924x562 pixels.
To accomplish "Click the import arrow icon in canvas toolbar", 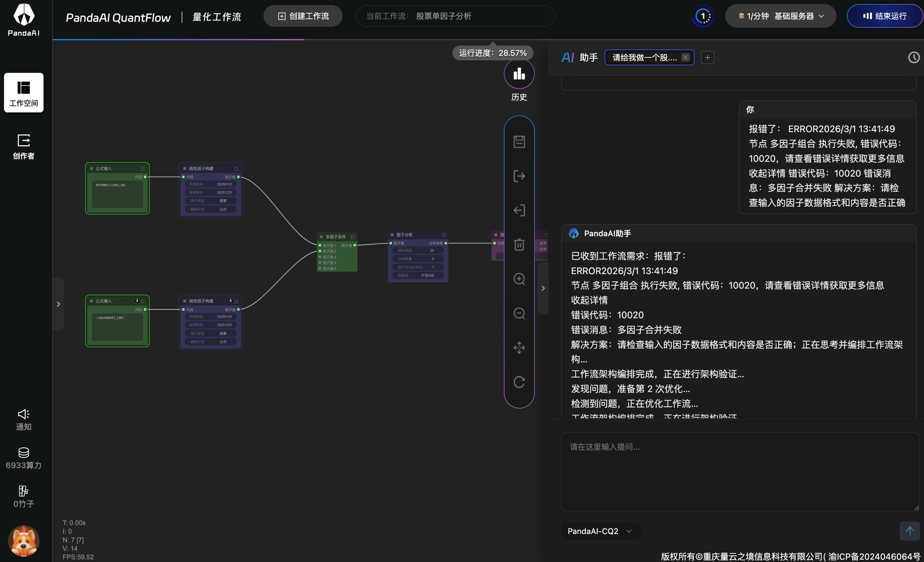I will (519, 210).
